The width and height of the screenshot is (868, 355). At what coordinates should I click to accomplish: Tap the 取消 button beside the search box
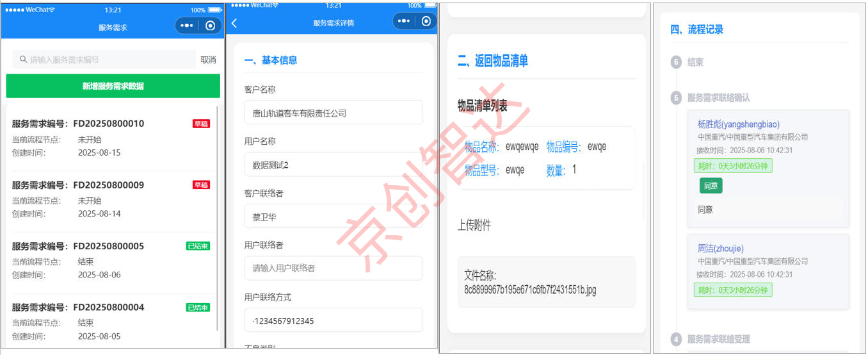[208, 60]
